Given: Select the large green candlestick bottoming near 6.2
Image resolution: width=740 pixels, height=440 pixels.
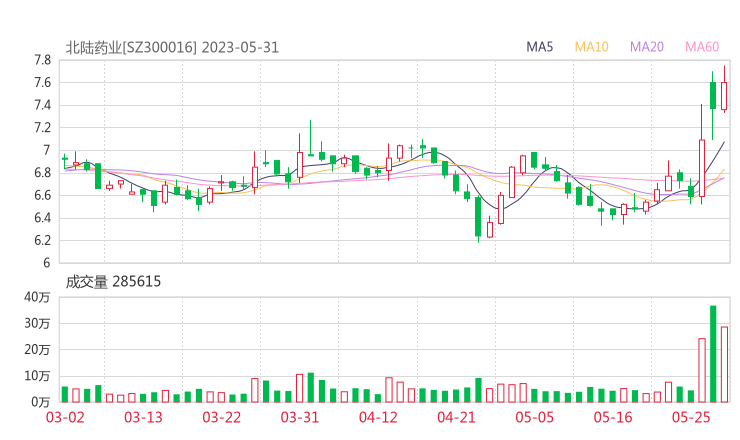Looking at the screenshot, I should [x=478, y=217].
